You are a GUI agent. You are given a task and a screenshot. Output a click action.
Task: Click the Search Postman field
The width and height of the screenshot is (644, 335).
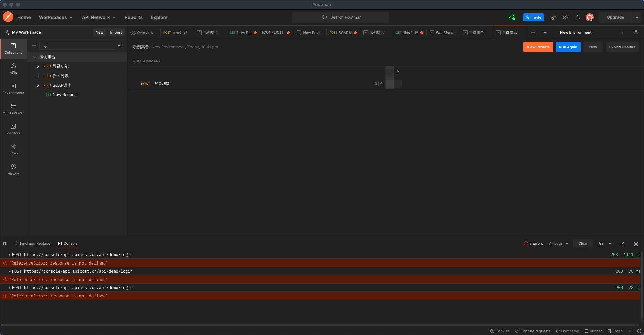pyautogui.click(x=341, y=17)
